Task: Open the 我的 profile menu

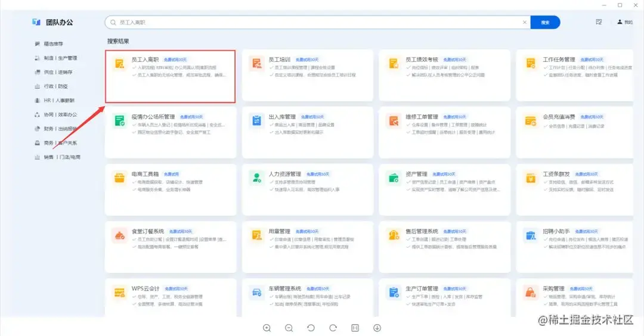Action: [625, 22]
